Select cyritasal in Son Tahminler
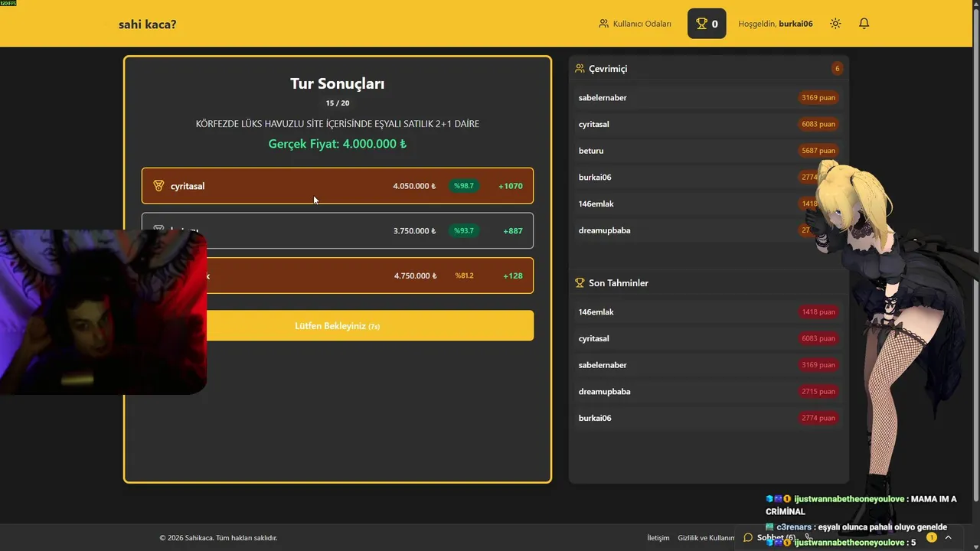Screen dimensions: 980x551 pos(708,338)
